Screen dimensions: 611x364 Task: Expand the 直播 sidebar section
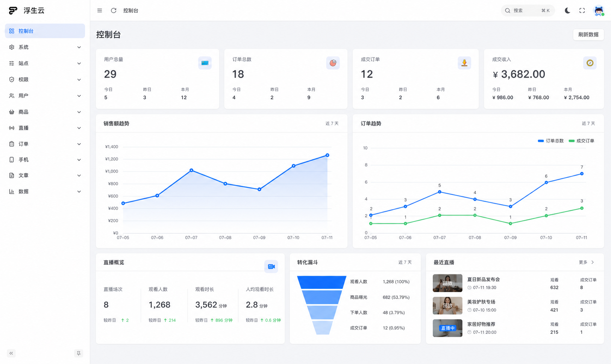[x=45, y=128]
